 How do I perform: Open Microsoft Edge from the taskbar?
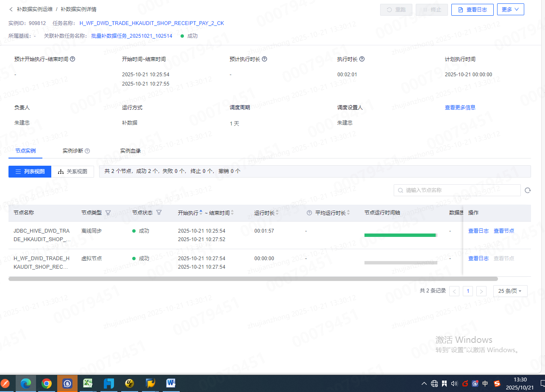click(26, 384)
